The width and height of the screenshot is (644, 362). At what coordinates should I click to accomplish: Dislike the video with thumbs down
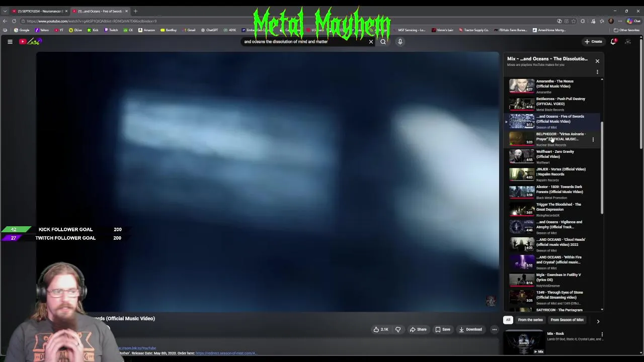click(397, 329)
